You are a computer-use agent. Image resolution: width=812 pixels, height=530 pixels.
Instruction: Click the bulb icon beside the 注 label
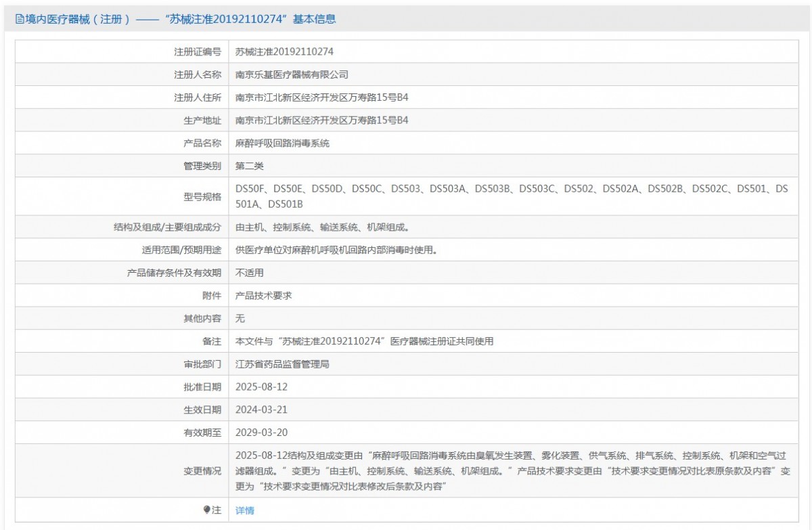[207, 510]
